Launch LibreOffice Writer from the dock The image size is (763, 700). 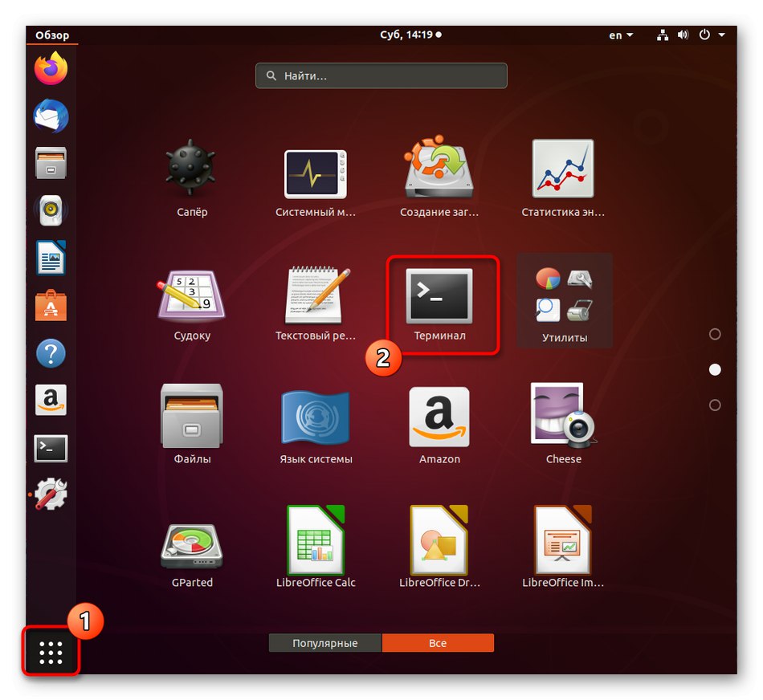pyautogui.click(x=51, y=258)
